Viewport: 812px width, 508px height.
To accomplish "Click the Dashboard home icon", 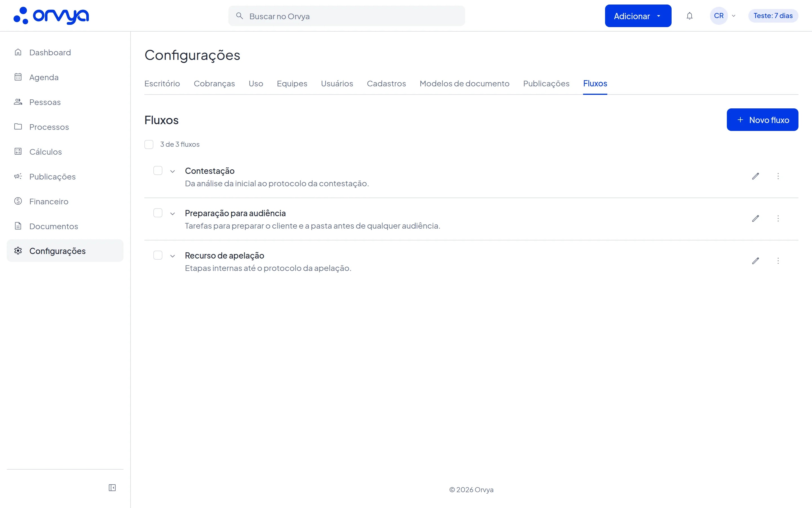I will (18, 52).
